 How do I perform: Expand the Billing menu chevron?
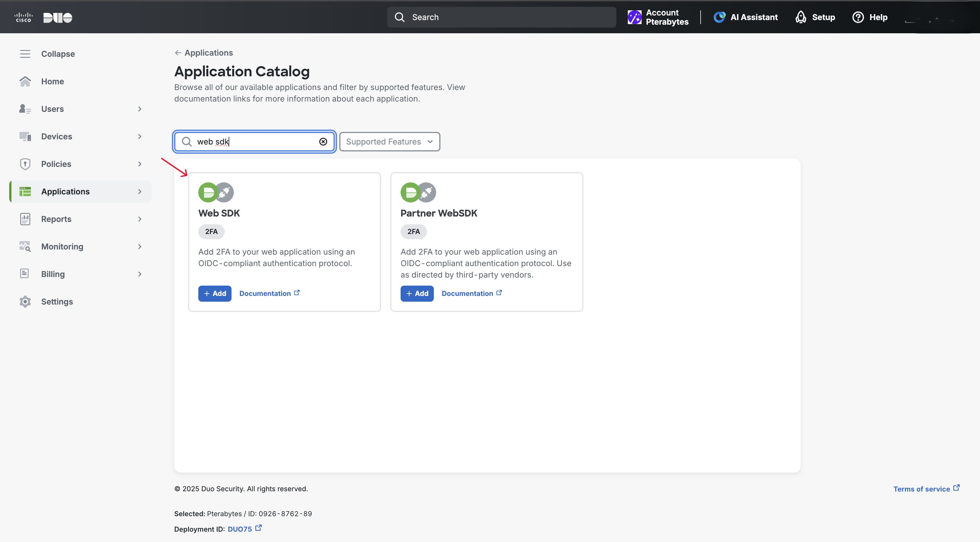tap(140, 274)
